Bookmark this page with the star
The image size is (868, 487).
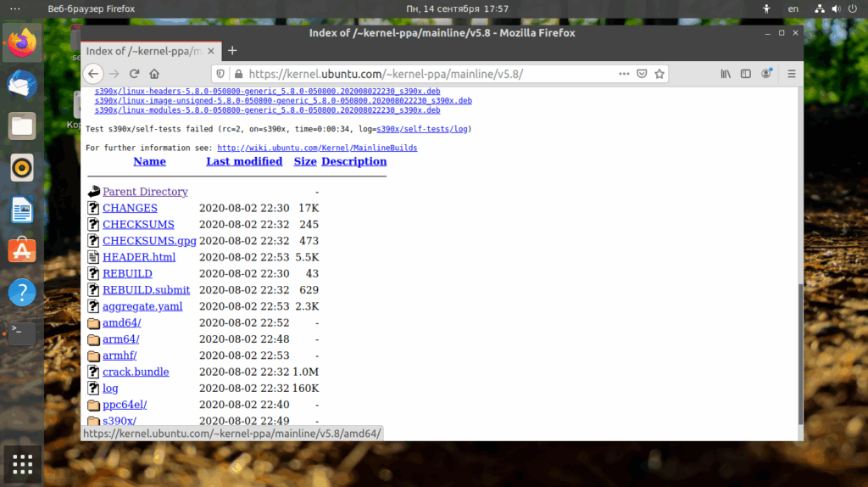tap(659, 74)
